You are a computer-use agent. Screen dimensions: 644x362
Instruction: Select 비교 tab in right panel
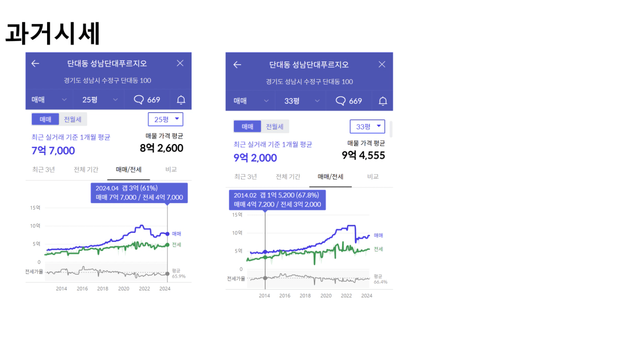373,177
